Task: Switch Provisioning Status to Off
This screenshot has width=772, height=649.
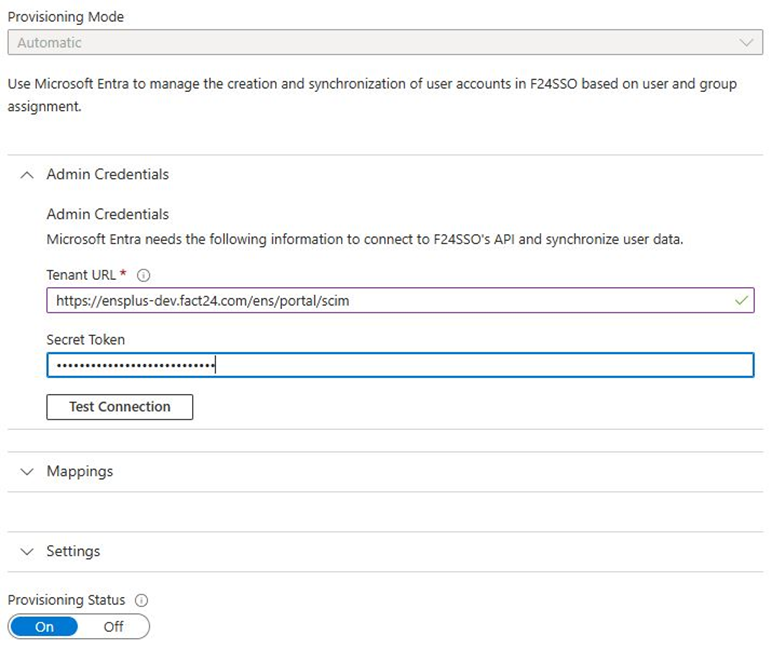Action: [x=113, y=626]
